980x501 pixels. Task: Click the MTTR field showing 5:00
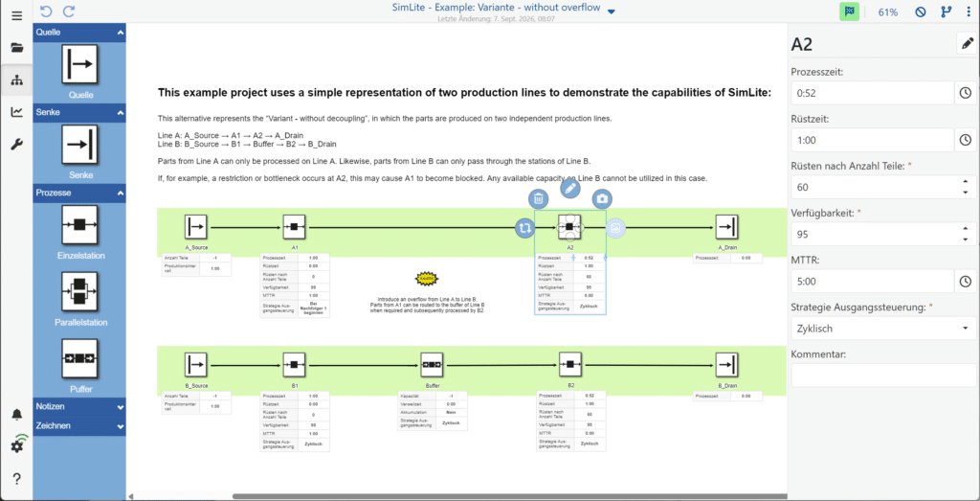(872, 282)
